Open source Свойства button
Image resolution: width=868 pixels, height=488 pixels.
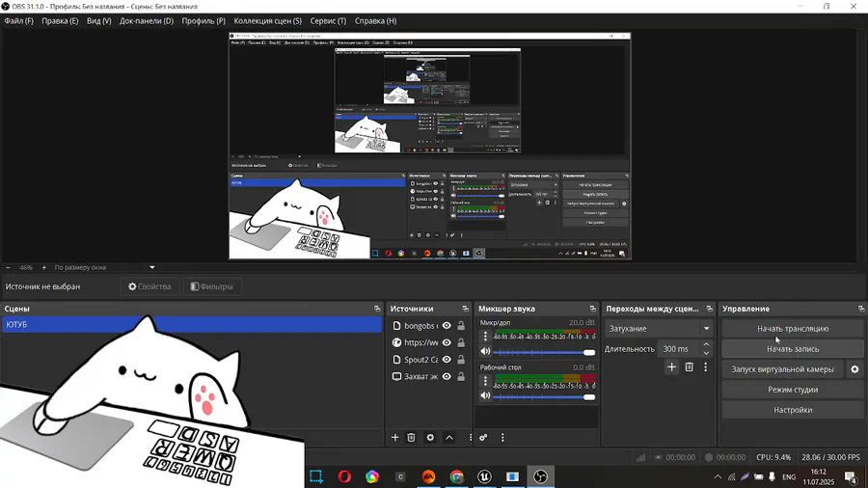click(150, 286)
